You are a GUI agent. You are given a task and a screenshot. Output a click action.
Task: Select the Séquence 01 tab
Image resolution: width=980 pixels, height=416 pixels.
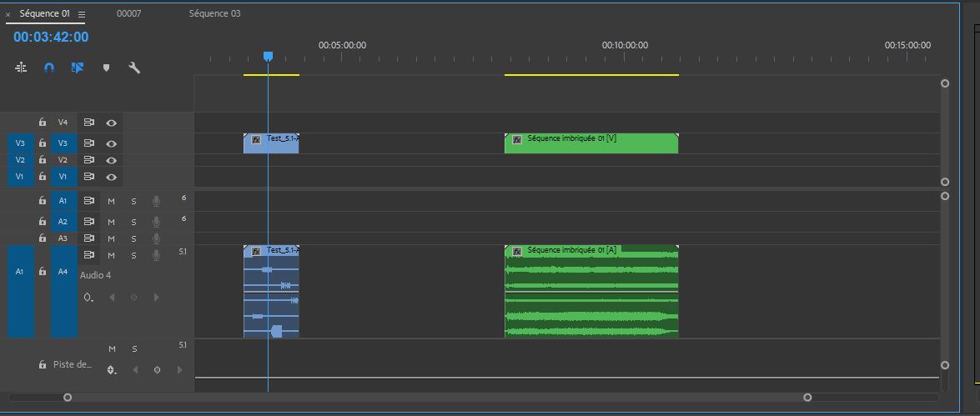click(44, 13)
